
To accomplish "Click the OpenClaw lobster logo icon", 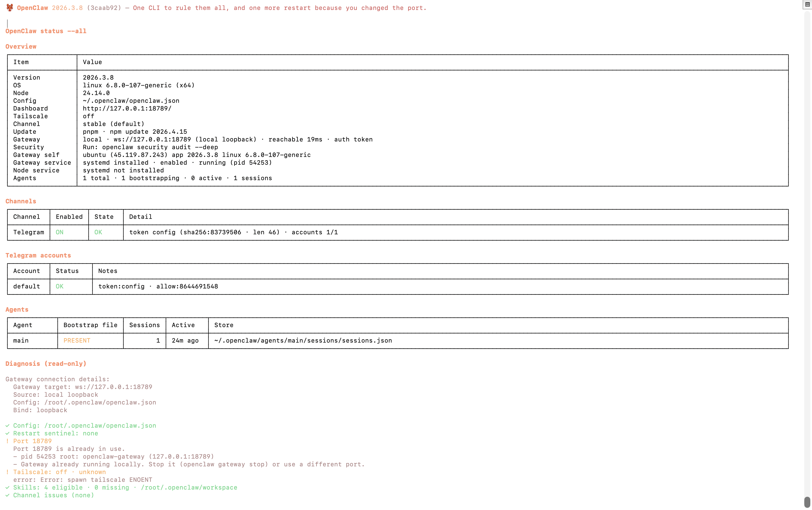I will click(10, 7).
